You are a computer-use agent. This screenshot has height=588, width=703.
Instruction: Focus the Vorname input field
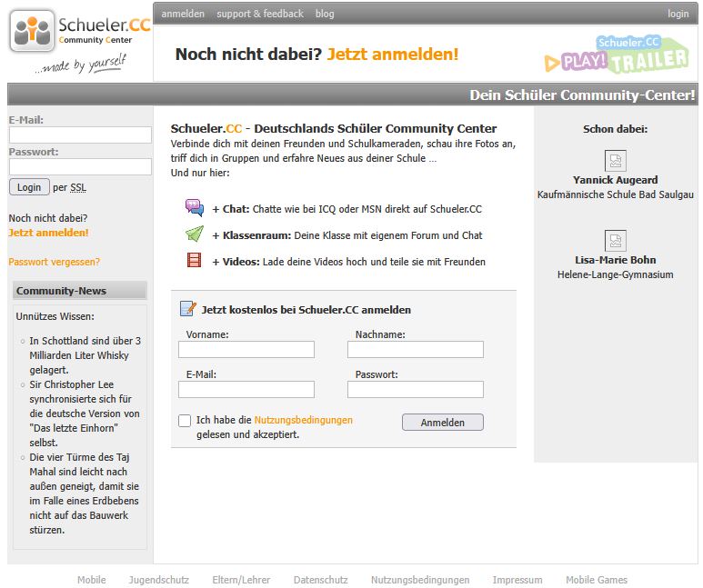(x=246, y=349)
